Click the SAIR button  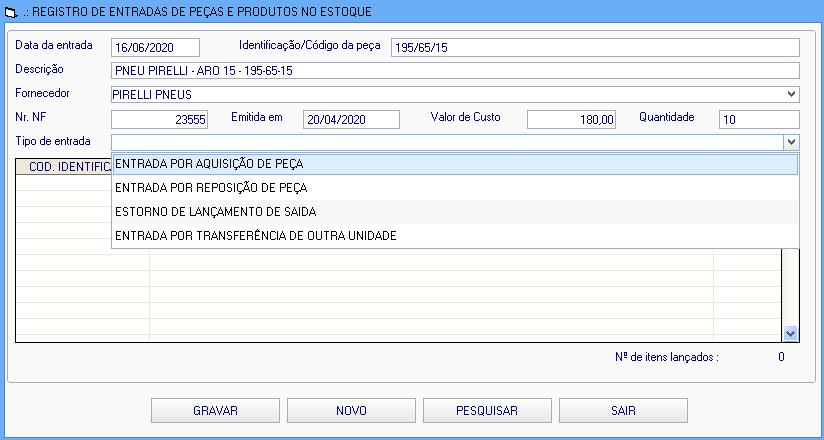coord(623,411)
